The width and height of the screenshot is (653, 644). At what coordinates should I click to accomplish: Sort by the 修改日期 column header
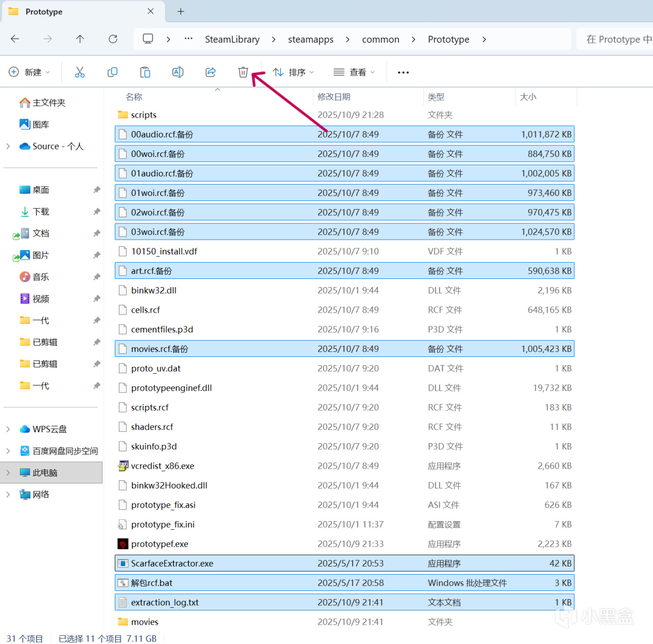[334, 97]
